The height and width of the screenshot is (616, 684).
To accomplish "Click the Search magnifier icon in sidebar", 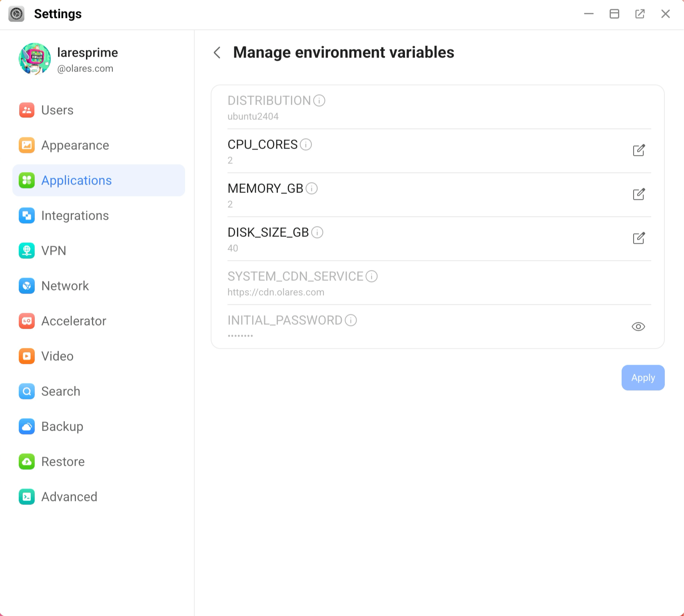I will (27, 391).
